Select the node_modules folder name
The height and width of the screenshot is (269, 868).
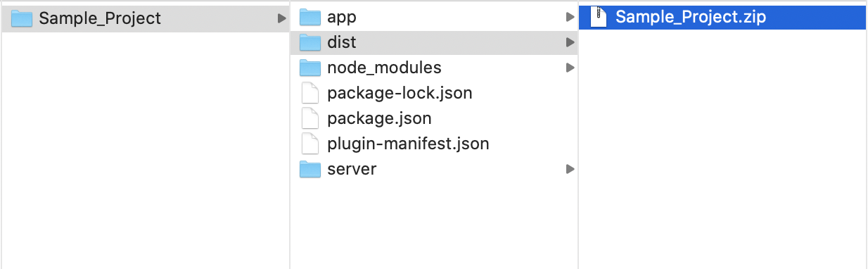click(384, 68)
